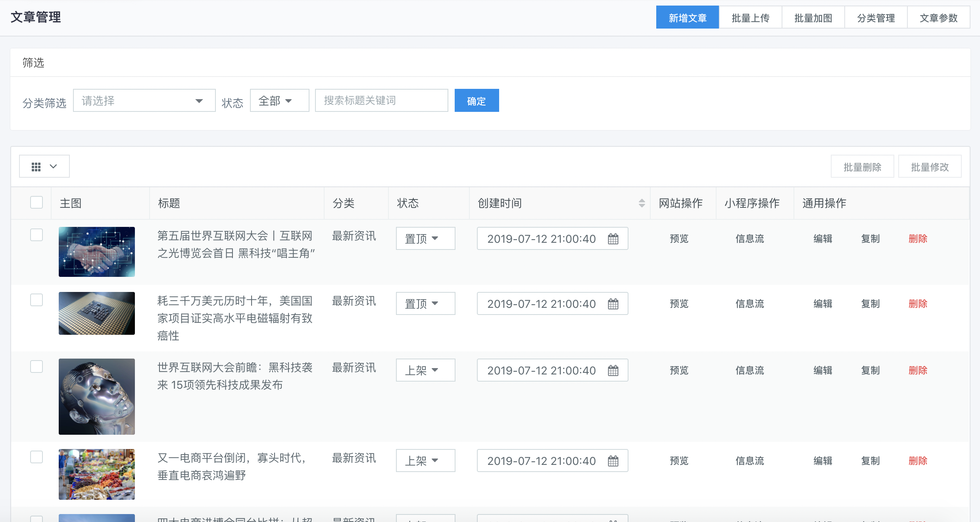This screenshot has height=522, width=980.
Task: Open the grid view column selector icon
Action: click(36, 167)
